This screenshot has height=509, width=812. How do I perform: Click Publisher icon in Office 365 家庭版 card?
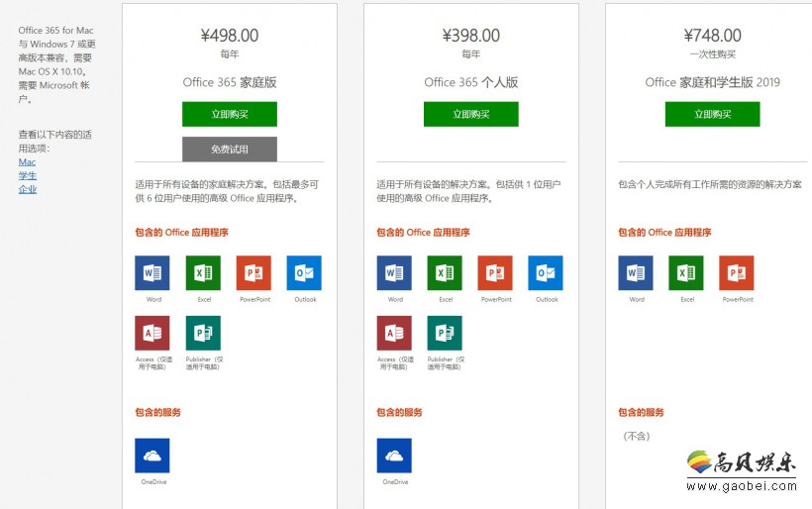click(x=203, y=333)
